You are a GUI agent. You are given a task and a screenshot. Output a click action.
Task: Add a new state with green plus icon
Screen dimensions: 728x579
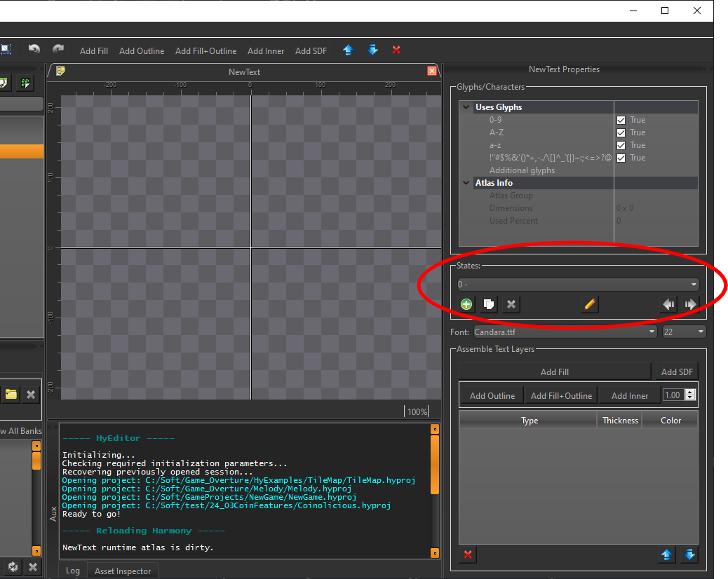tap(466, 304)
